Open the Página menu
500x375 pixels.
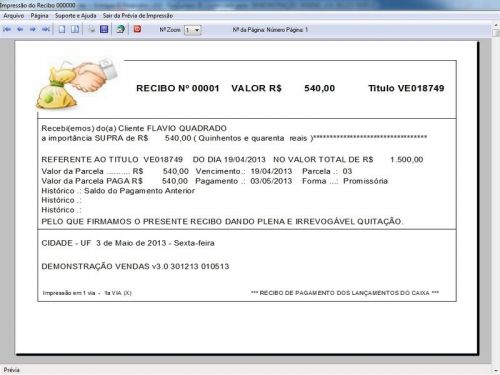pos(39,16)
